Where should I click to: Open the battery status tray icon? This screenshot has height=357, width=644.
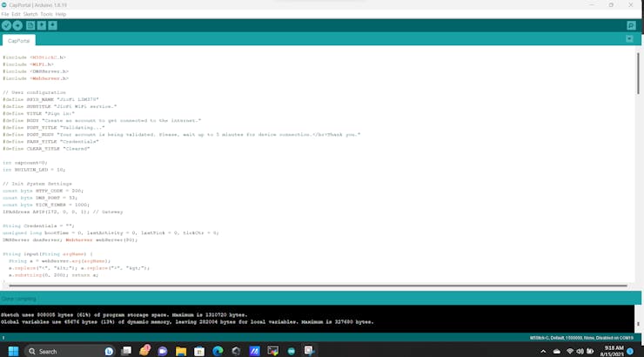[590, 351]
